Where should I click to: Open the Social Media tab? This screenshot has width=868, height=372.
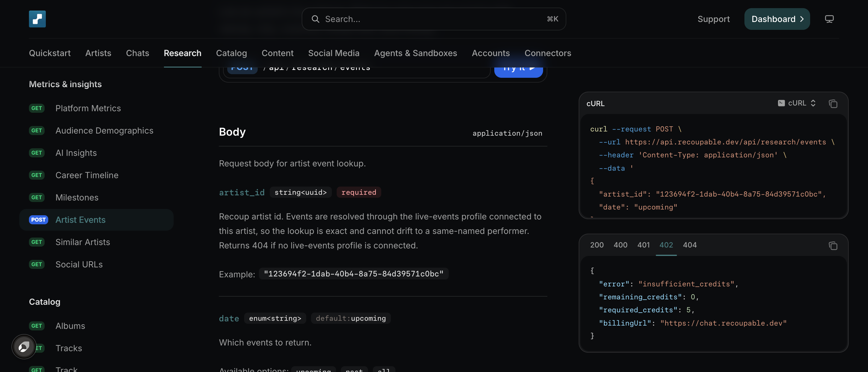point(334,53)
